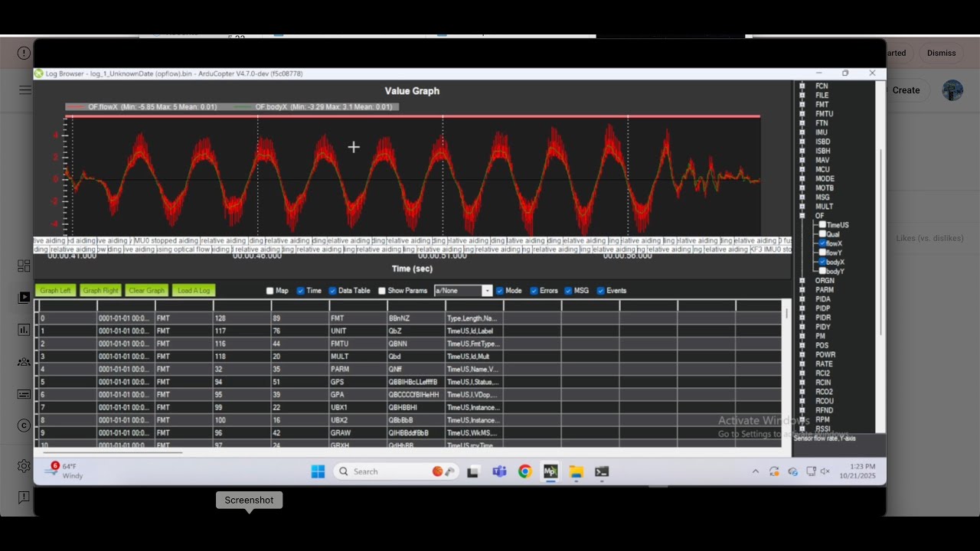980x551 pixels.
Task: Open the analytics bar chart sidebar icon
Action: (24, 330)
